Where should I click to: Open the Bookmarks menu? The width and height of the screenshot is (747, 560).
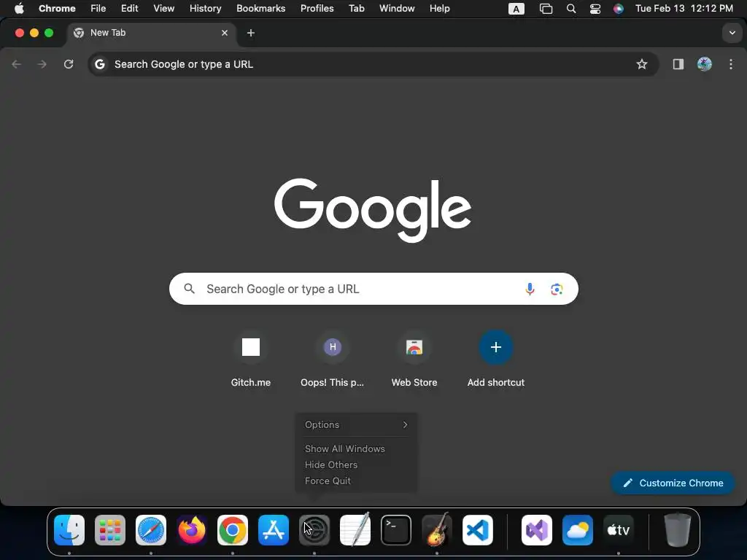click(x=261, y=9)
